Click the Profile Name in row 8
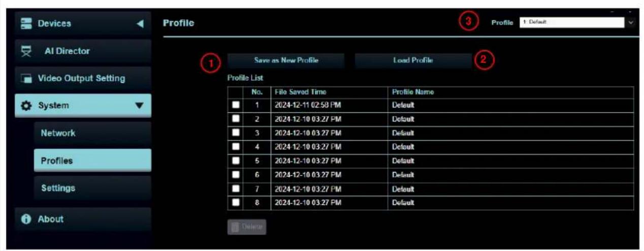The image size is (644, 251). point(403,202)
